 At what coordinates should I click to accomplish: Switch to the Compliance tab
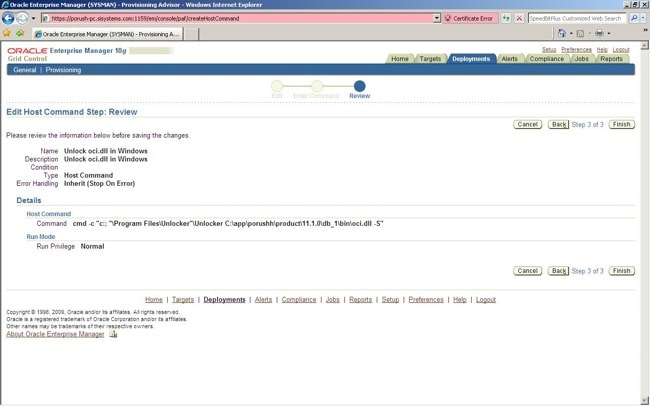coord(546,59)
